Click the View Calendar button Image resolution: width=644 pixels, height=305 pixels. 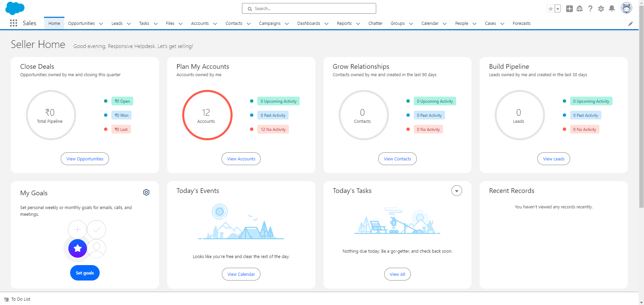[241, 274]
